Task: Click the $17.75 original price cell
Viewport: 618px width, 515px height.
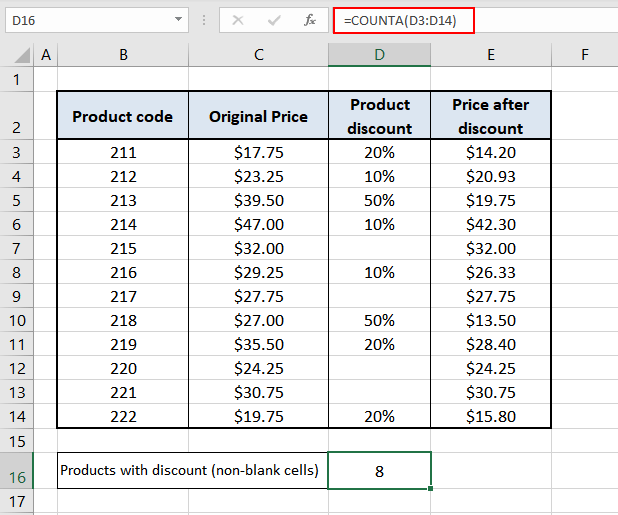Action: [x=259, y=152]
